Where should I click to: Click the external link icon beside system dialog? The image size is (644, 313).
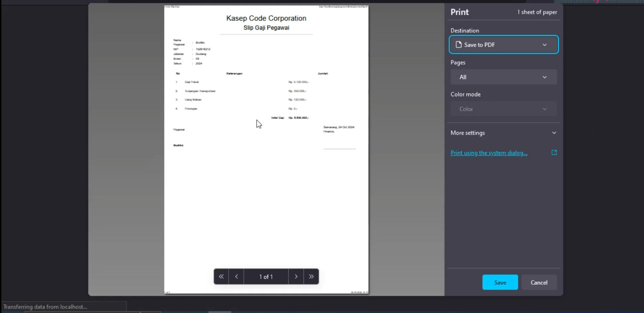click(554, 152)
